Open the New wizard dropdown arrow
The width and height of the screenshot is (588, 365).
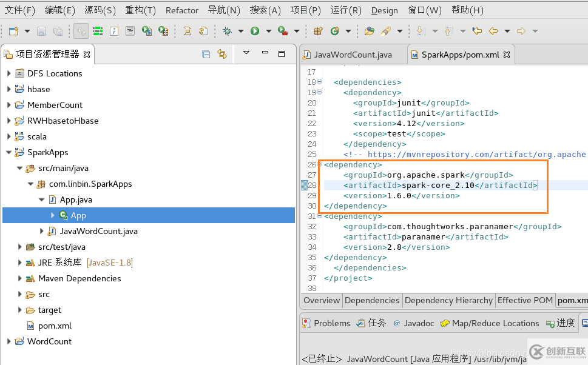[x=27, y=31]
